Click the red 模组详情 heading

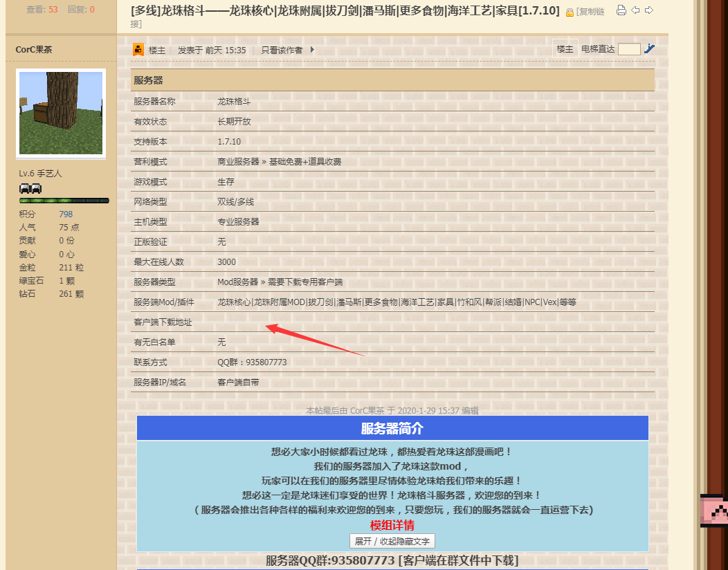392,525
